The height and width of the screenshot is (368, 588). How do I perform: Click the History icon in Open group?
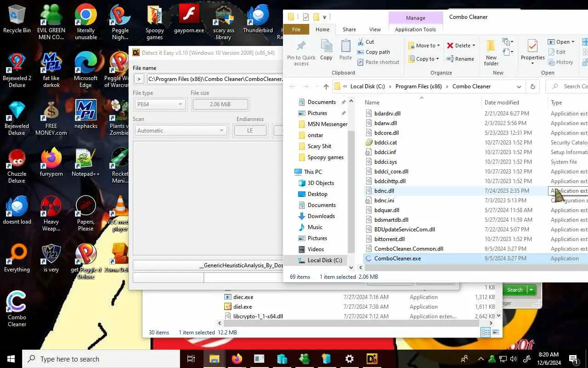[x=560, y=62]
